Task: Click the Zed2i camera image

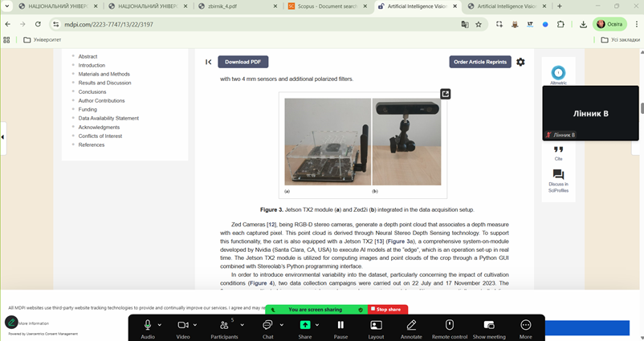Action: 406,141
